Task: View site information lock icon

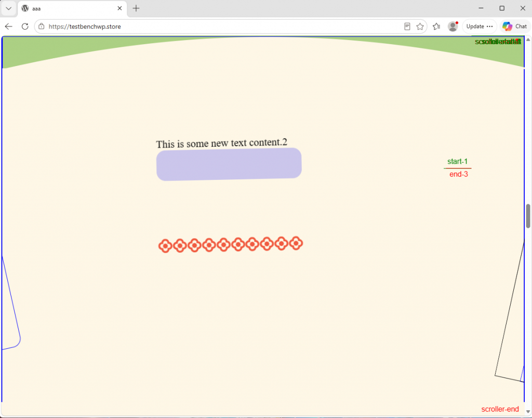Action: pyautogui.click(x=42, y=27)
